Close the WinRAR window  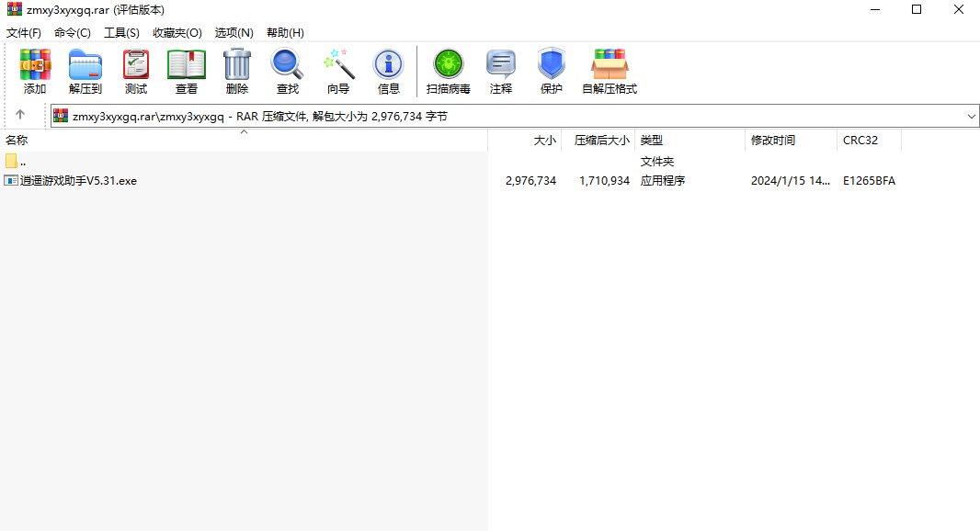[x=959, y=9]
